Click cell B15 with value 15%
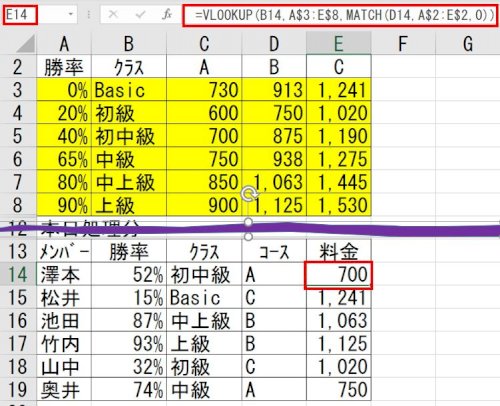This screenshot has height=406, width=500. click(x=129, y=297)
